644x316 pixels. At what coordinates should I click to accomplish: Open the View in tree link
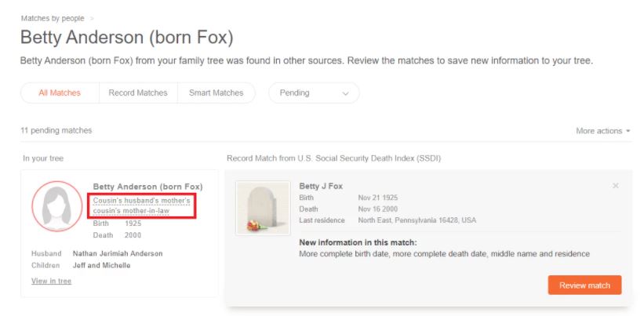pos(51,281)
